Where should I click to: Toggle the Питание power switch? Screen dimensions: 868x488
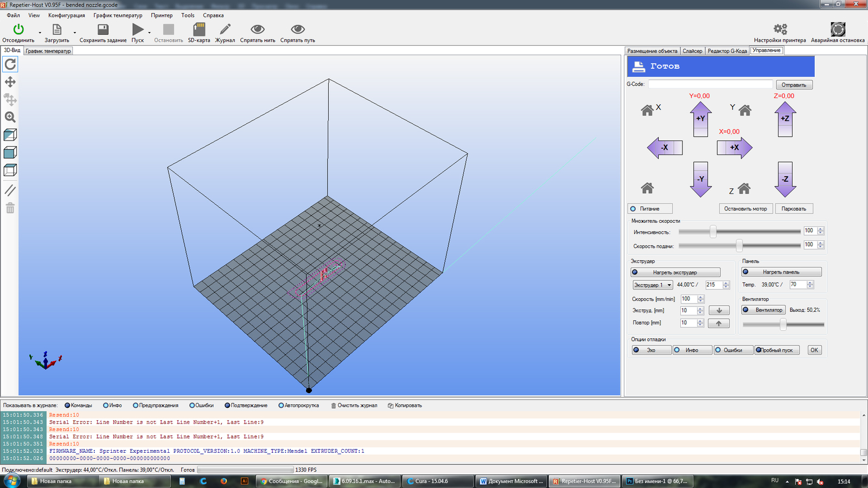click(650, 209)
